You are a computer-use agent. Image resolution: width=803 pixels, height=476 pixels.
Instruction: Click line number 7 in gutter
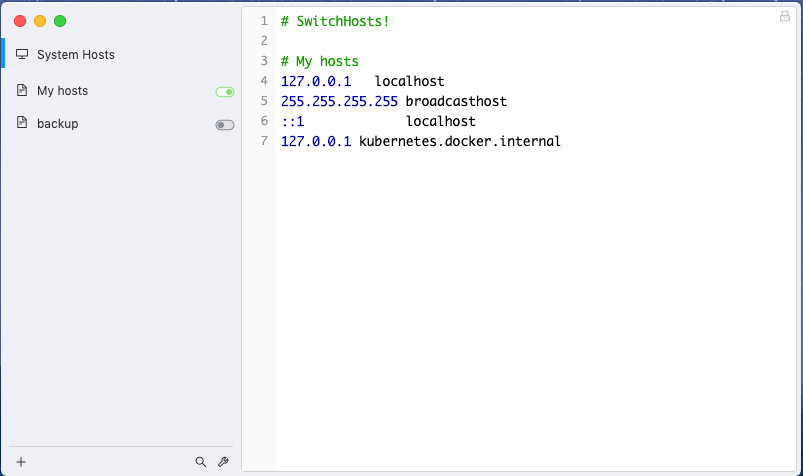pyautogui.click(x=264, y=141)
